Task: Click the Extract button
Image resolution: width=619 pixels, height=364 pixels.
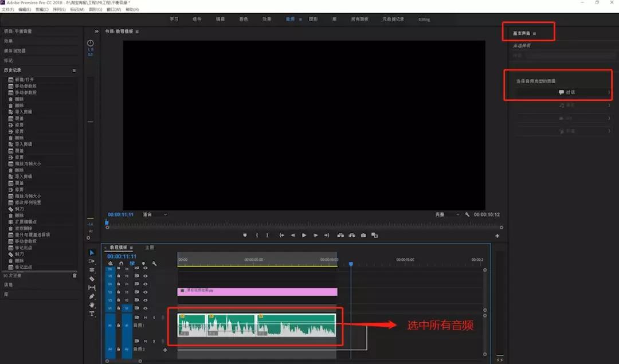Action: point(352,235)
